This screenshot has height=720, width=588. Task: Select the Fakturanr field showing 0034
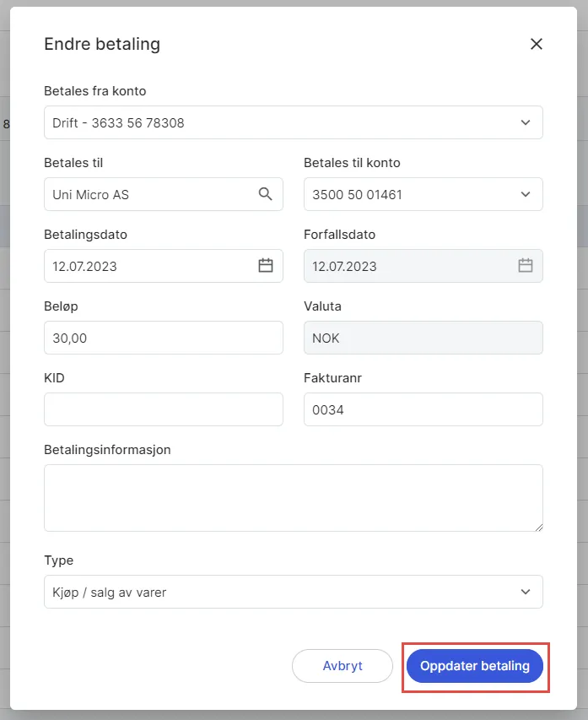coord(423,409)
